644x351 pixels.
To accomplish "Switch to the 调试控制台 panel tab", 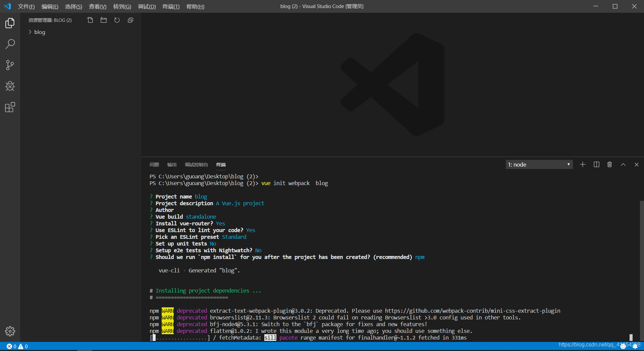I will [196, 165].
